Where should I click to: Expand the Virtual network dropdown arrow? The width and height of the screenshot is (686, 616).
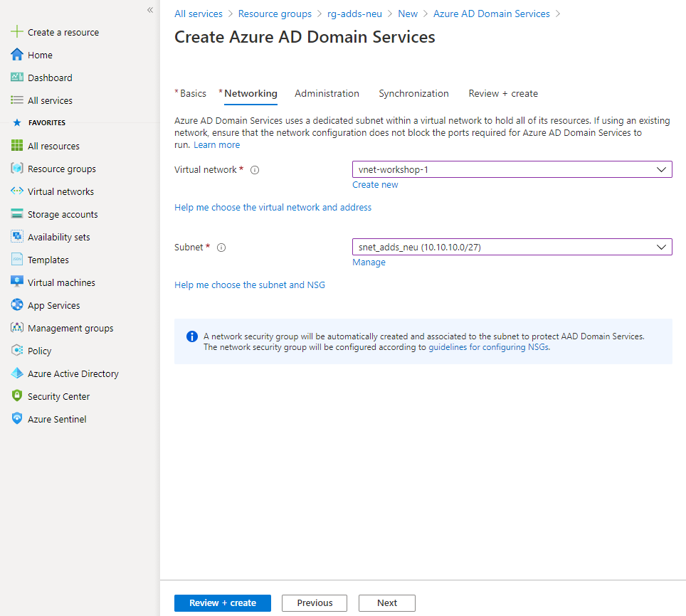point(661,169)
